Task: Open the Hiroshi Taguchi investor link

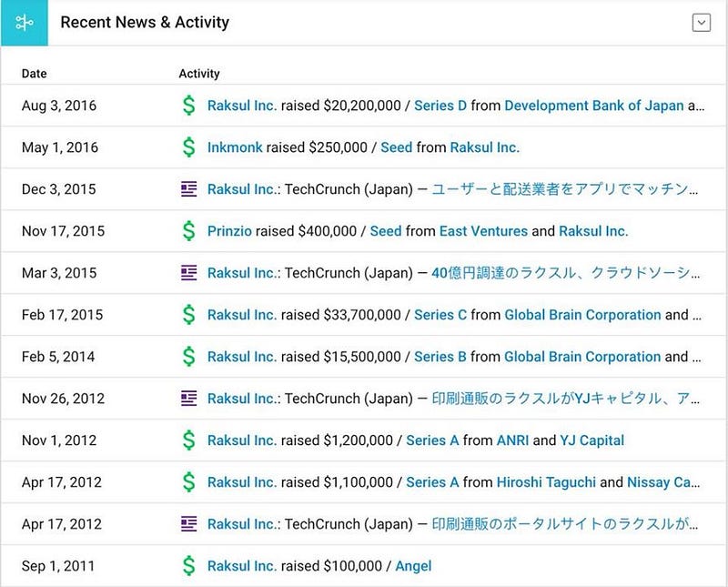Action: coord(546,482)
